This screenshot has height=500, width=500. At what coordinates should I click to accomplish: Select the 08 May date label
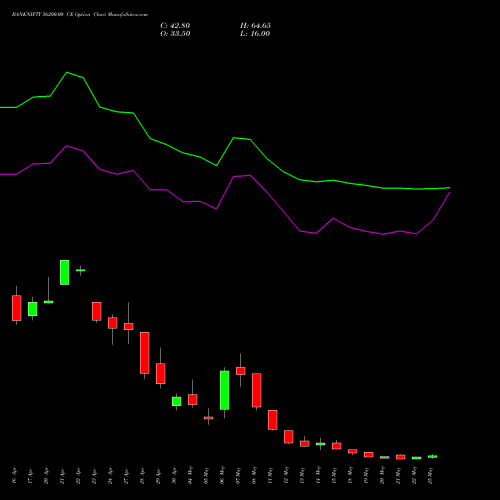pyautogui.click(x=254, y=475)
